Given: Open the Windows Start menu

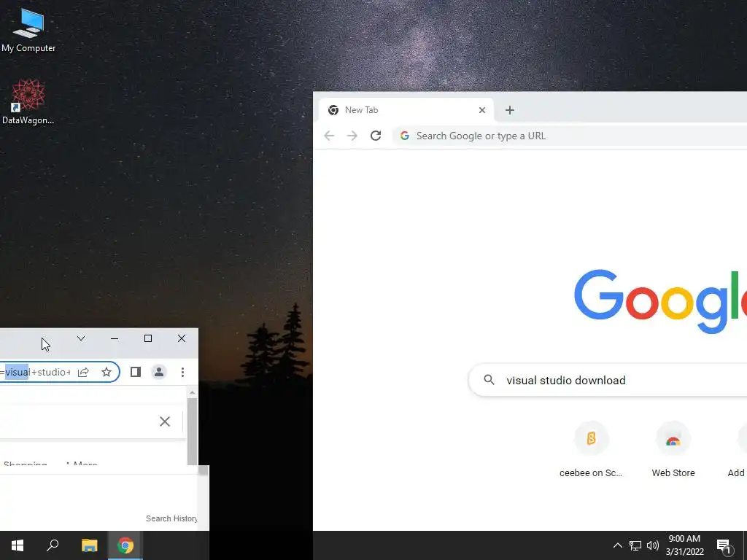Looking at the screenshot, I should (x=18, y=545).
